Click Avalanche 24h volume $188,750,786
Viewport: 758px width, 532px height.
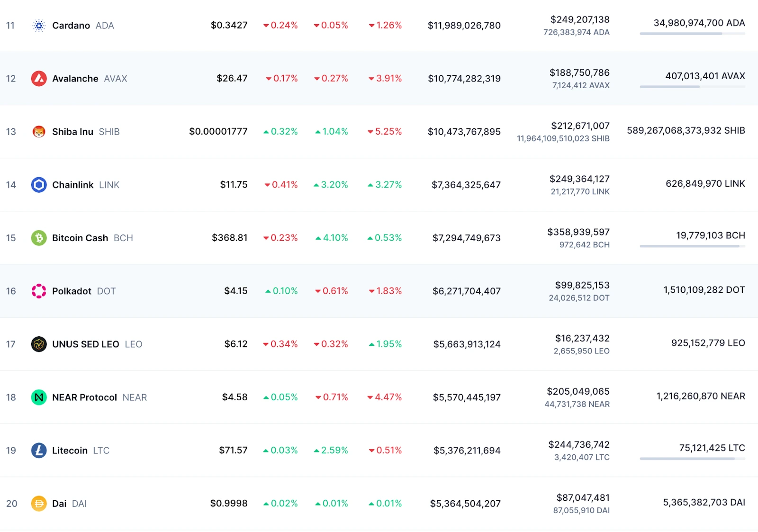(579, 72)
